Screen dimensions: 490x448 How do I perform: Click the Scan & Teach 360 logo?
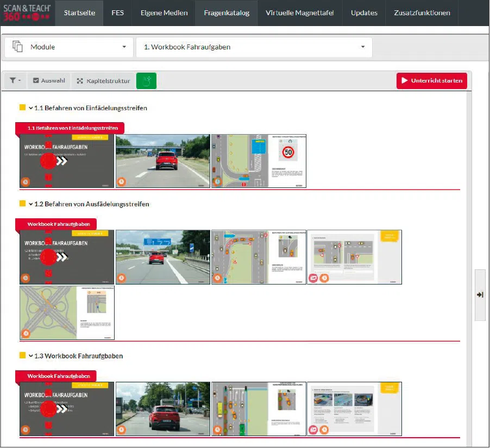coord(28,13)
